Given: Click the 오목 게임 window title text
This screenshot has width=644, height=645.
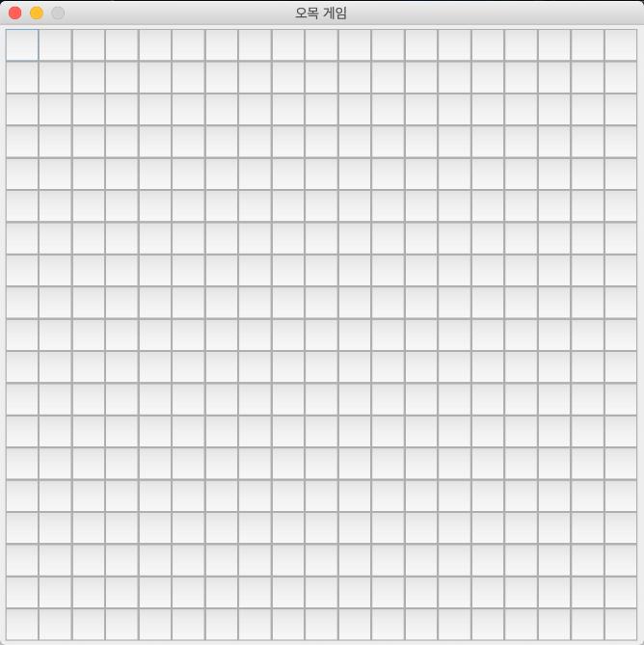Looking at the screenshot, I should 321,13.
